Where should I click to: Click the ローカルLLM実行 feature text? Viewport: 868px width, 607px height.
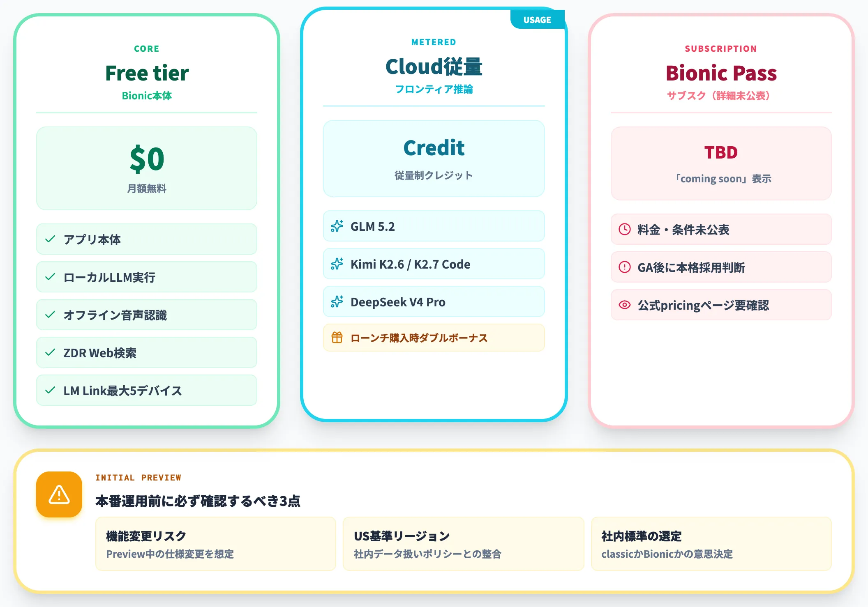point(109,277)
